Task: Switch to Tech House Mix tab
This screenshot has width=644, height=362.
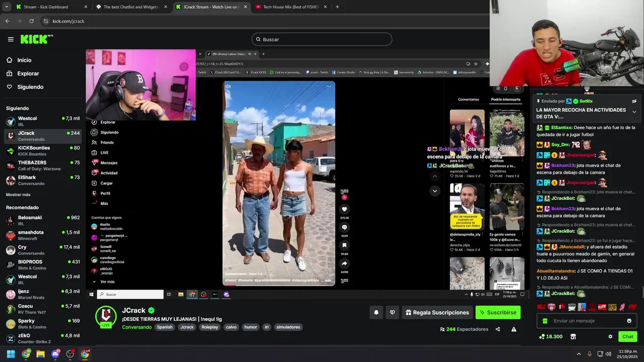Action: [x=291, y=7]
